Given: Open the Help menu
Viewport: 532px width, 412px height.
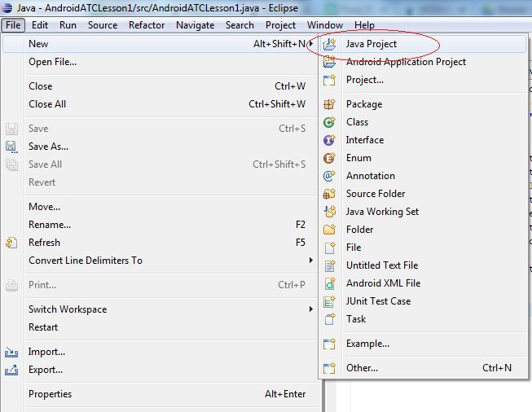Looking at the screenshot, I should (364, 25).
